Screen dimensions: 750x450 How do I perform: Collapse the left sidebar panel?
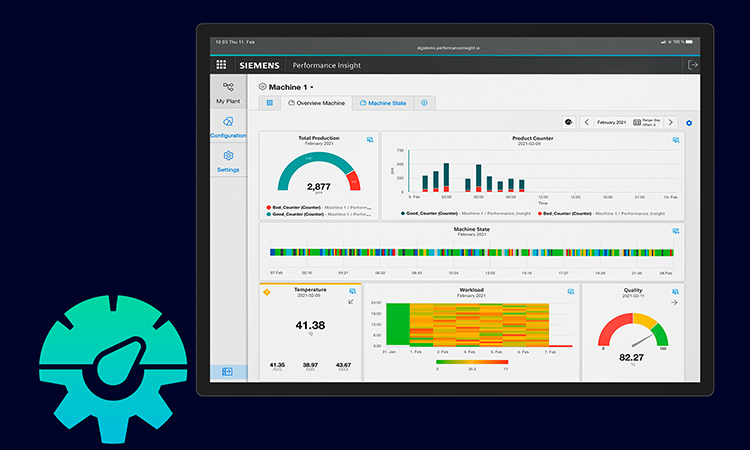[x=227, y=371]
